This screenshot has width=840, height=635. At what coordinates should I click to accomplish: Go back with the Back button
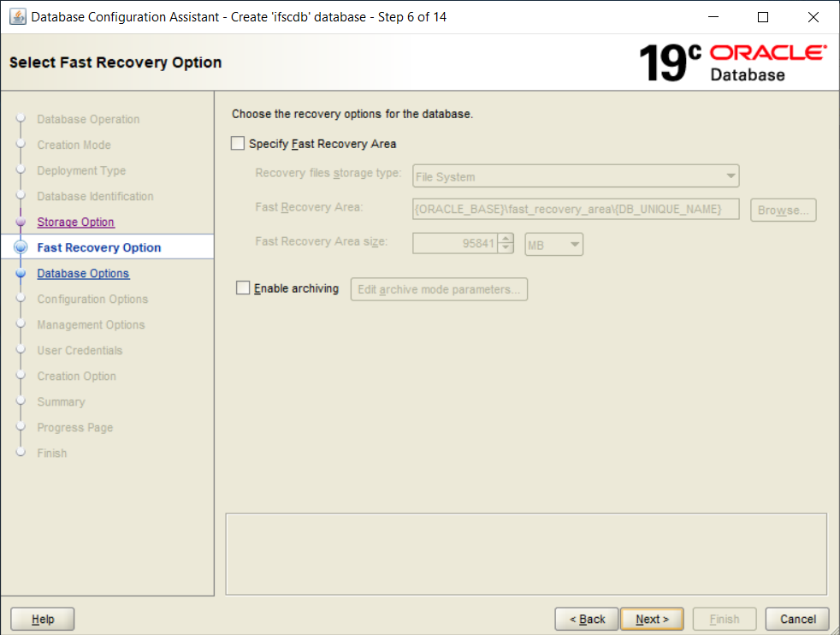pos(587,619)
